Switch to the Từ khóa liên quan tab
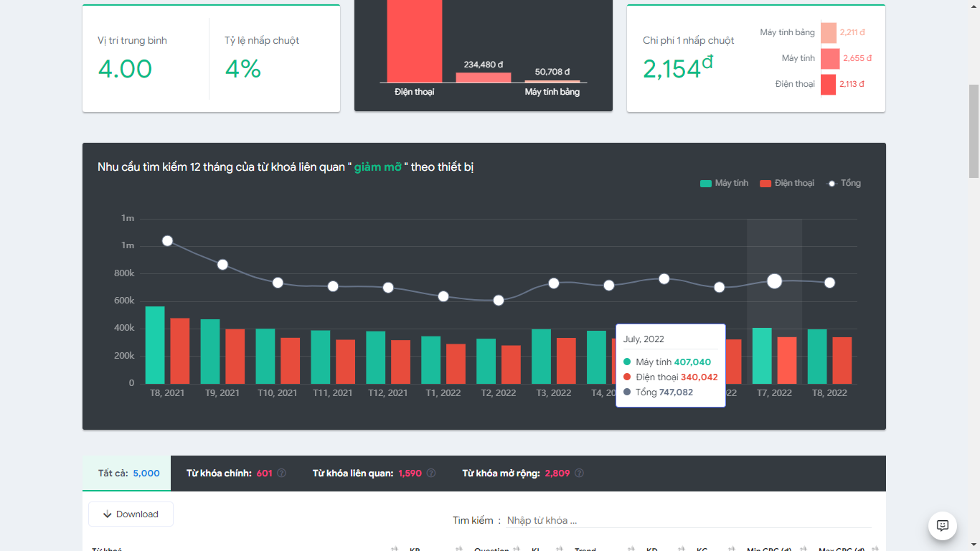 pos(367,474)
